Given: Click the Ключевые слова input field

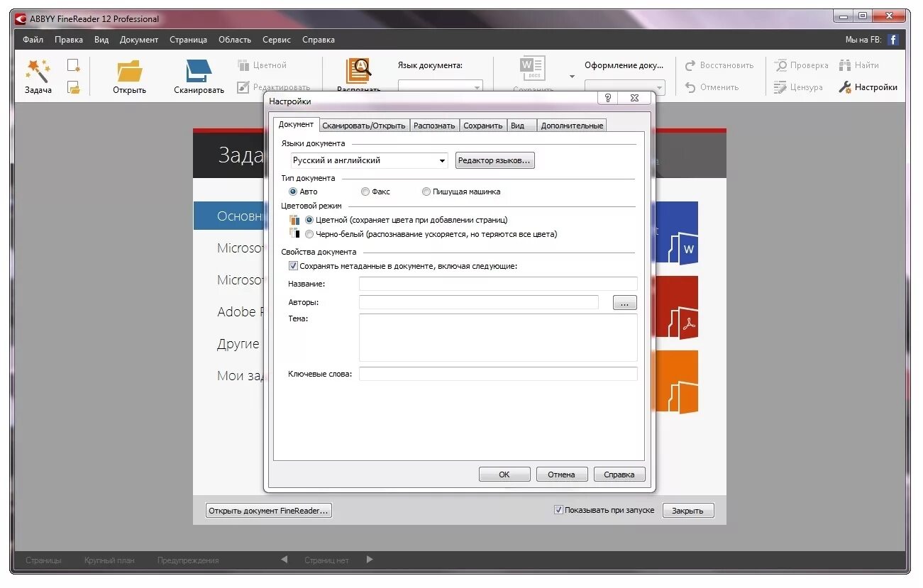Looking at the screenshot, I should point(498,374).
